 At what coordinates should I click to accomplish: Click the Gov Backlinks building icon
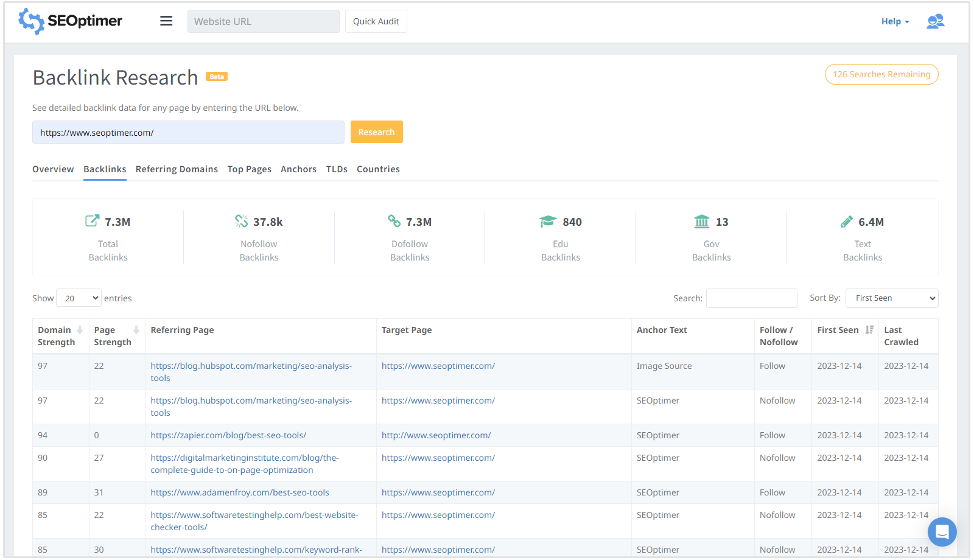[702, 222]
